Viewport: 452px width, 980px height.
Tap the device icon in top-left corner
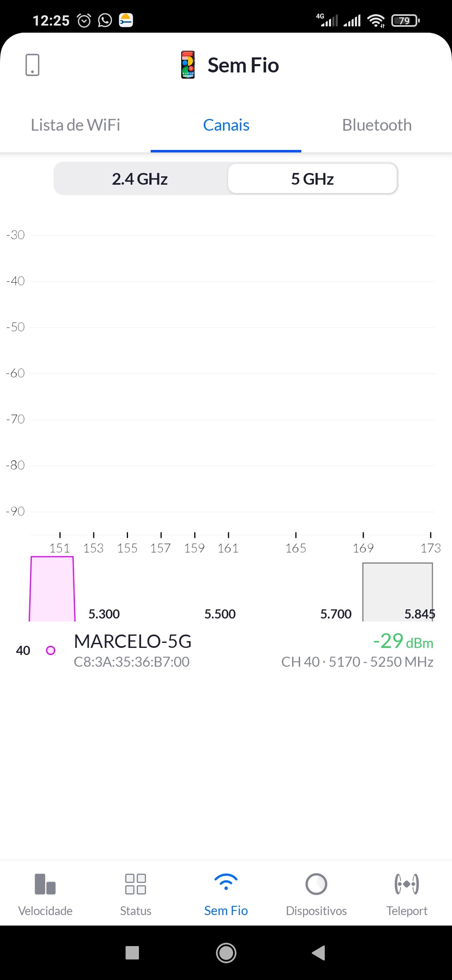32,65
